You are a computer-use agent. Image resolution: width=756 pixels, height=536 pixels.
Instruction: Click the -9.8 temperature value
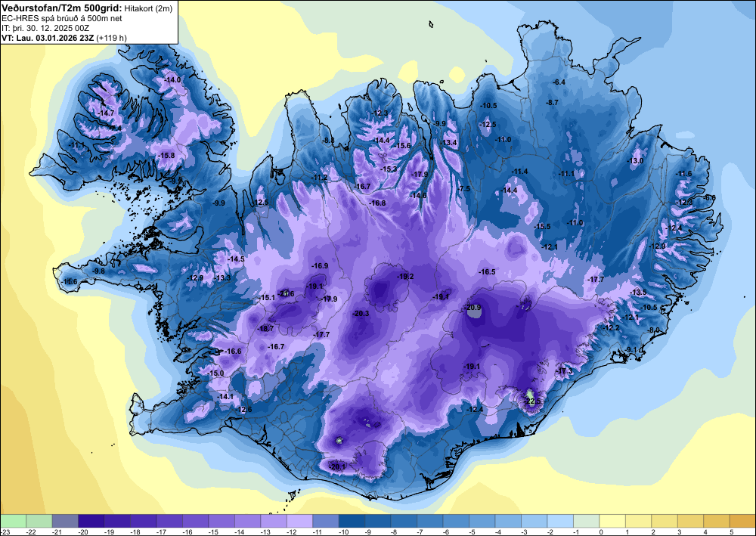pyautogui.click(x=98, y=271)
